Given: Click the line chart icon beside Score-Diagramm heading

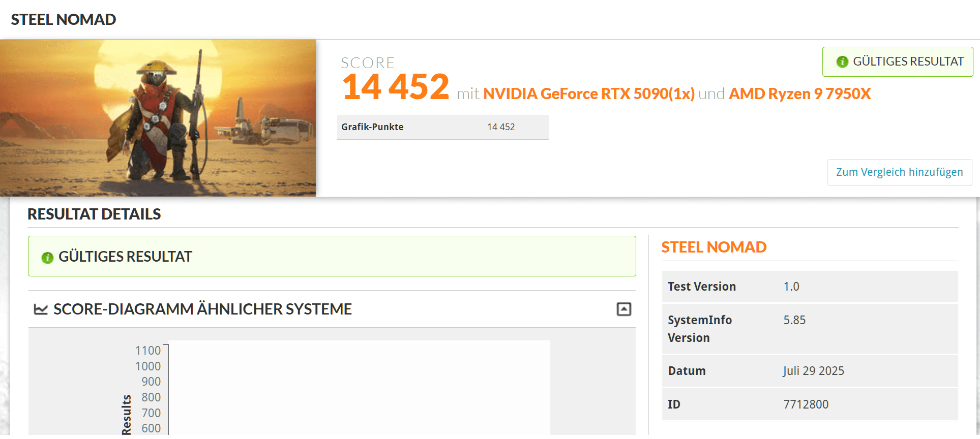Looking at the screenshot, I should (x=41, y=309).
